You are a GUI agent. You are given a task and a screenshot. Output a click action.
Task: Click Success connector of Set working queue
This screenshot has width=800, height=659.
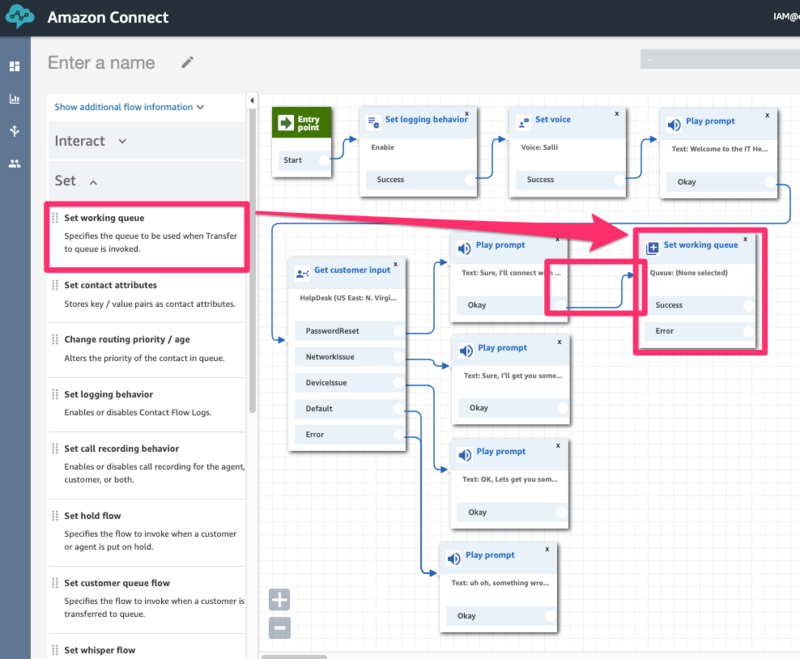coord(748,305)
